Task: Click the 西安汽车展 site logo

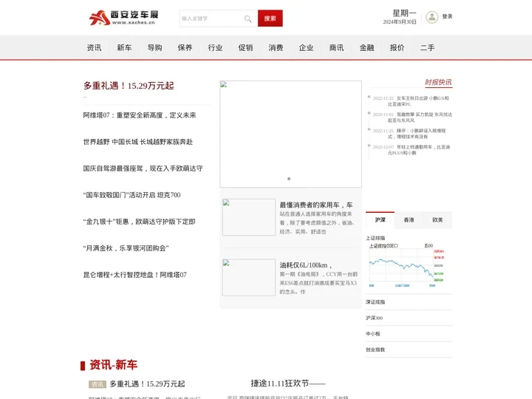Action: (x=124, y=17)
